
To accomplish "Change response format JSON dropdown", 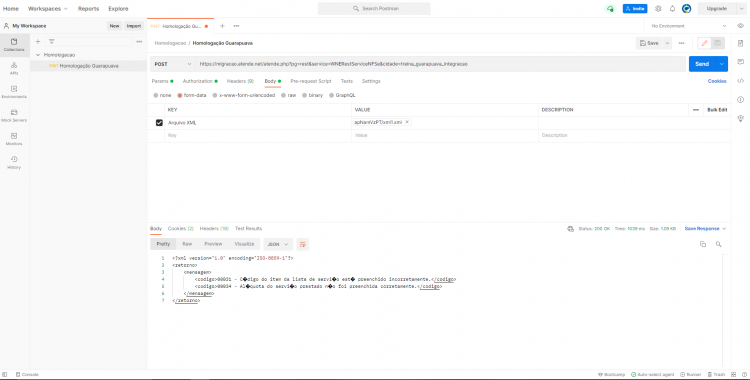I will click(278, 244).
